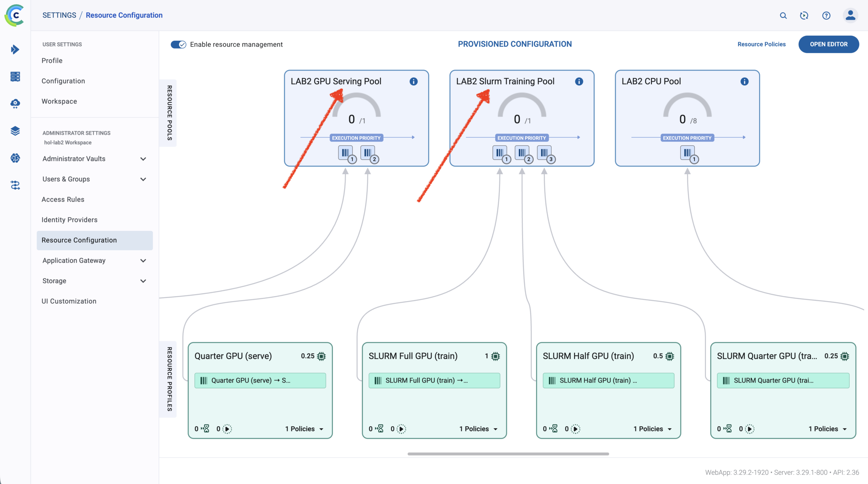Open Policies dropdown on SLURM Quarter GPU card
The image size is (868, 484).
click(828, 429)
